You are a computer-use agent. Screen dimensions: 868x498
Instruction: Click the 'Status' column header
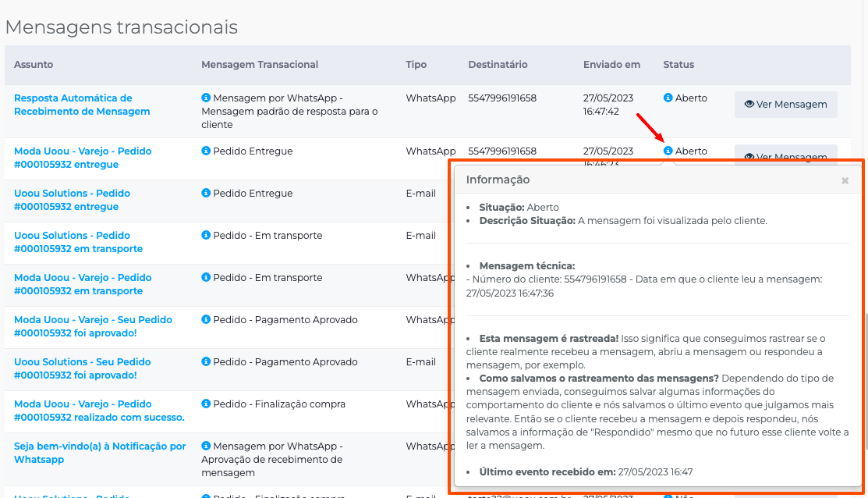(x=678, y=64)
